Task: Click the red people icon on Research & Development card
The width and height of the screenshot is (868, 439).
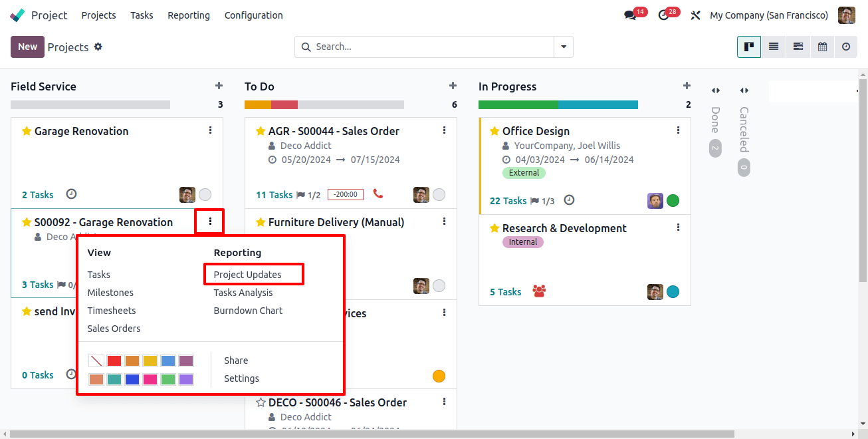Action: pyautogui.click(x=539, y=291)
